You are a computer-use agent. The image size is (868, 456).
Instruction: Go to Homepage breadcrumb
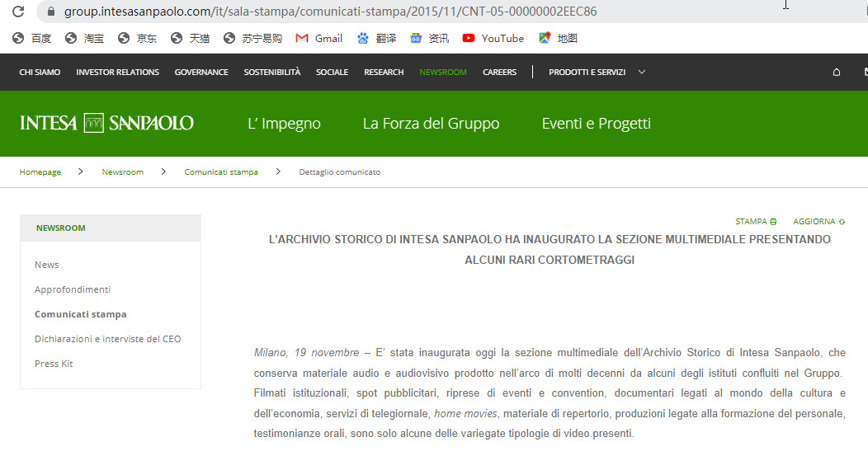tap(40, 172)
